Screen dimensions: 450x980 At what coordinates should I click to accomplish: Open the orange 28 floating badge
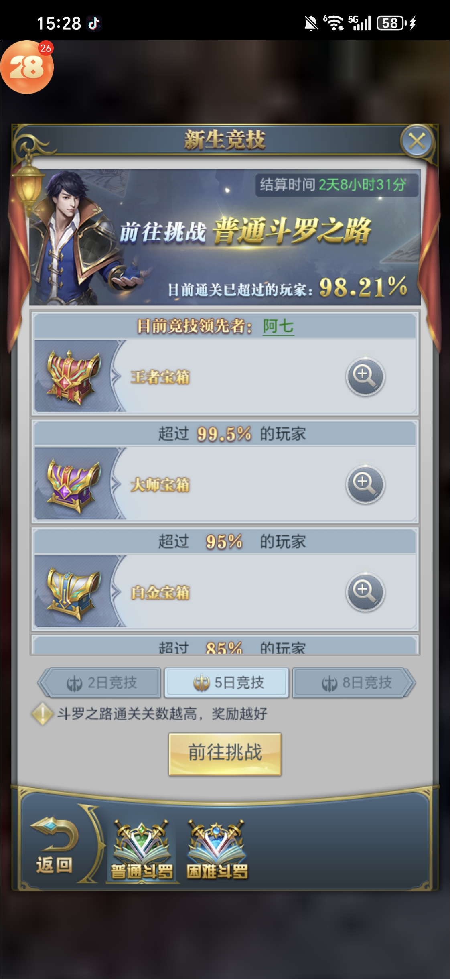point(27,67)
